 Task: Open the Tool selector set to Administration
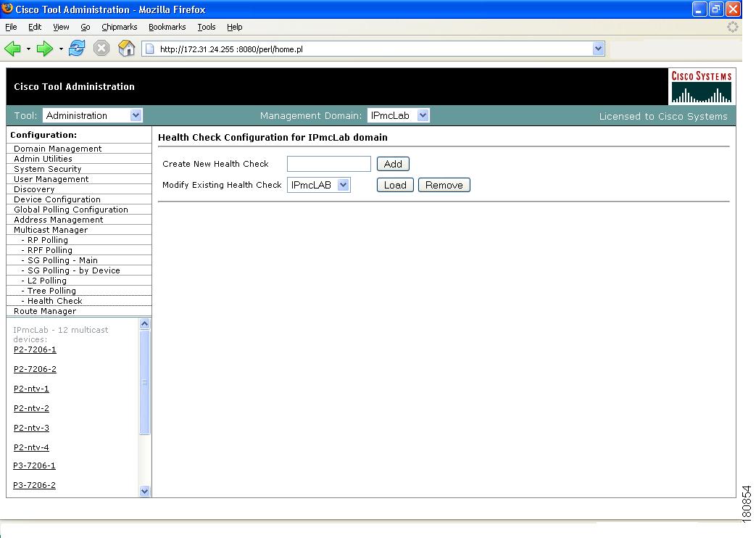pos(92,116)
